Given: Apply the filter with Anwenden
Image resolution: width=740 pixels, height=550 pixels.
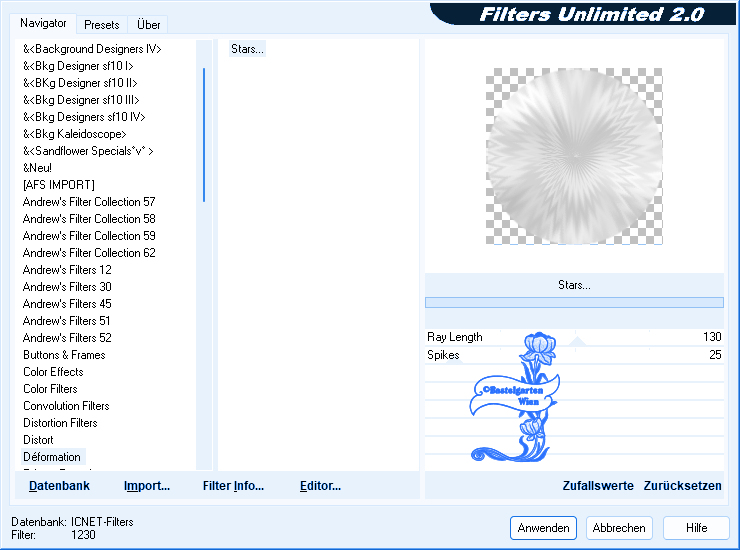Looking at the screenshot, I should click(x=543, y=528).
